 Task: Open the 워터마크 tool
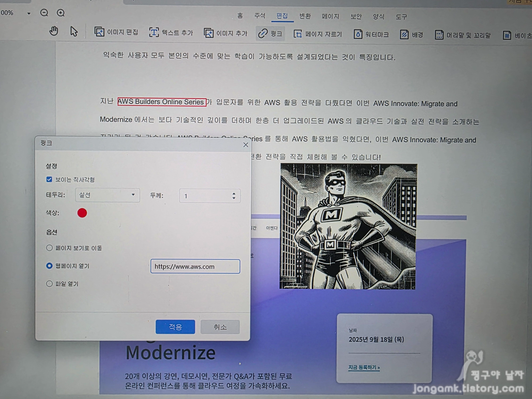point(371,35)
